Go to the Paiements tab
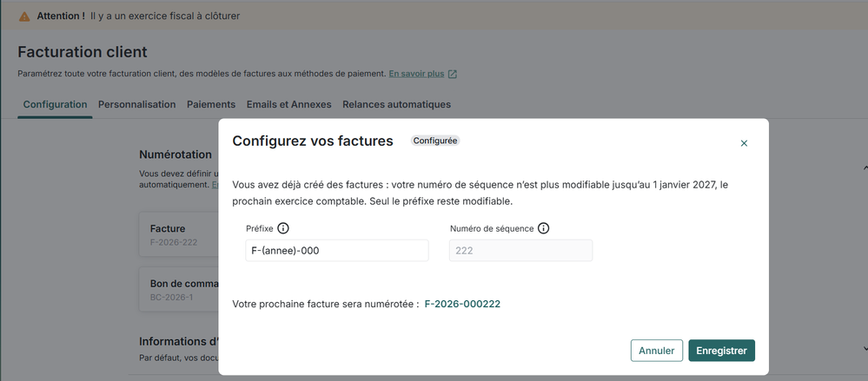Screen dimensions: 868x381 pyautogui.click(x=211, y=104)
